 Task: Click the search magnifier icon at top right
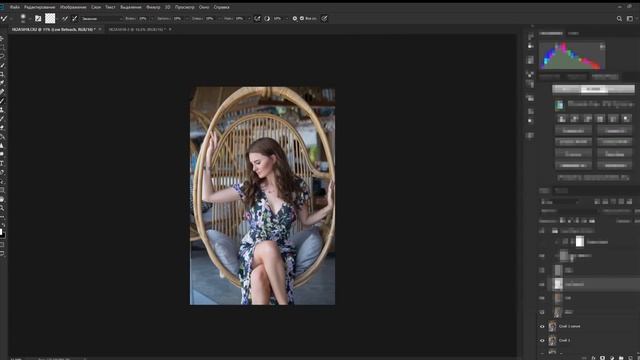619,18
